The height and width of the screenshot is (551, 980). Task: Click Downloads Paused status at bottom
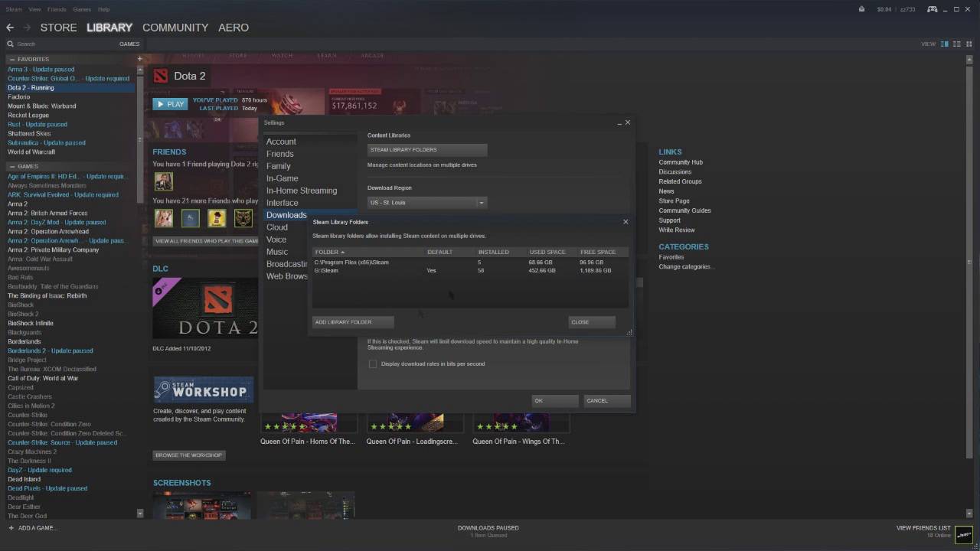[488, 528]
